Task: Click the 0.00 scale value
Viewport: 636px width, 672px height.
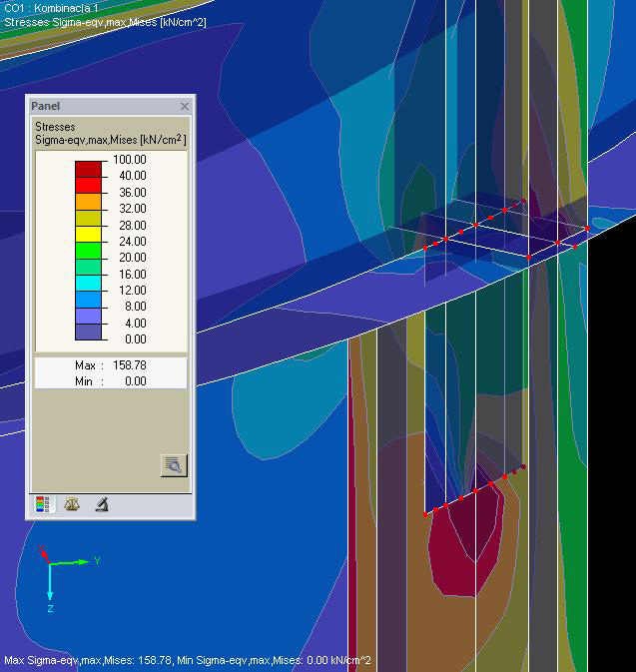Action: point(136,339)
